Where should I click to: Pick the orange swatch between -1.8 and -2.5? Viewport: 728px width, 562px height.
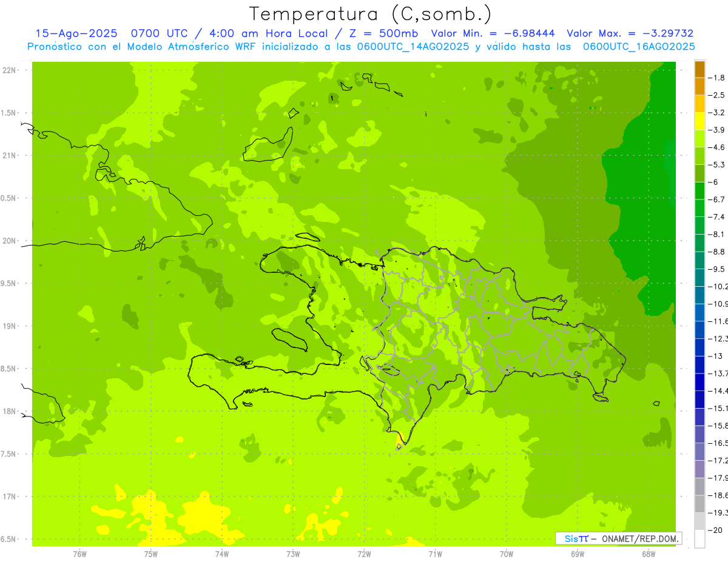[x=699, y=86]
